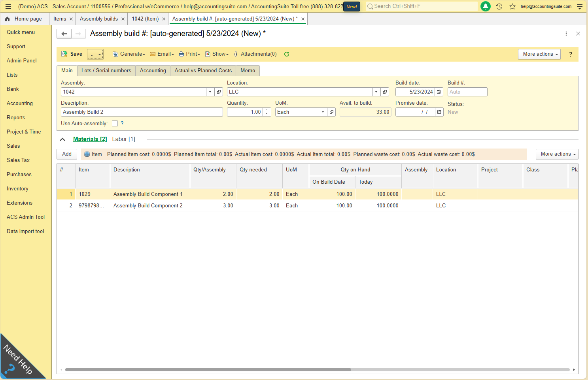Adjust the Quantity stepper arrows
This screenshot has width=588, height=380.
coord(267,112)
